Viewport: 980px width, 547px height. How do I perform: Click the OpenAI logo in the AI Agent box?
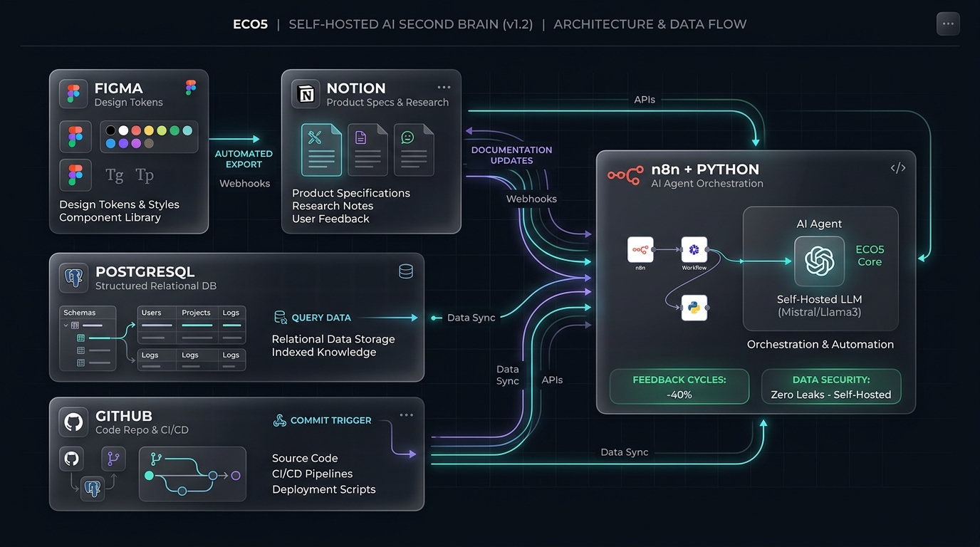820,261
